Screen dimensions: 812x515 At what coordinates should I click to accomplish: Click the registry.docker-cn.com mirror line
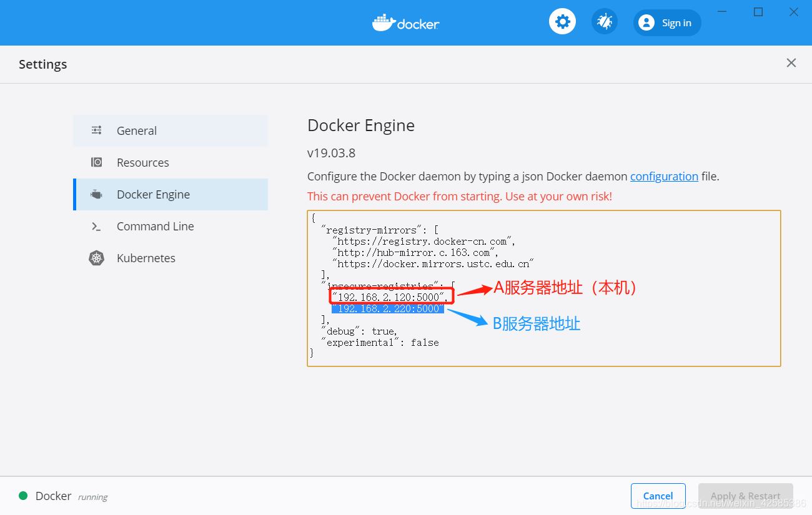click(423, 241)
